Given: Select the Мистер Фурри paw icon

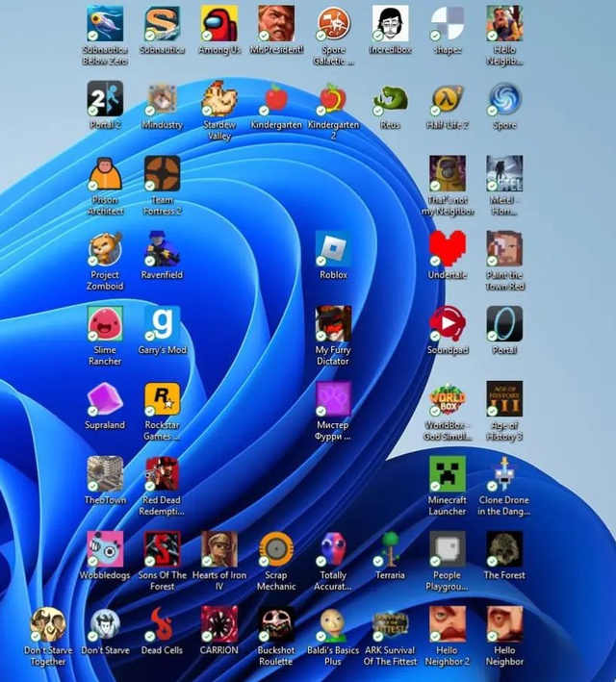Looking at the screenshot, I should click(333, 399).
